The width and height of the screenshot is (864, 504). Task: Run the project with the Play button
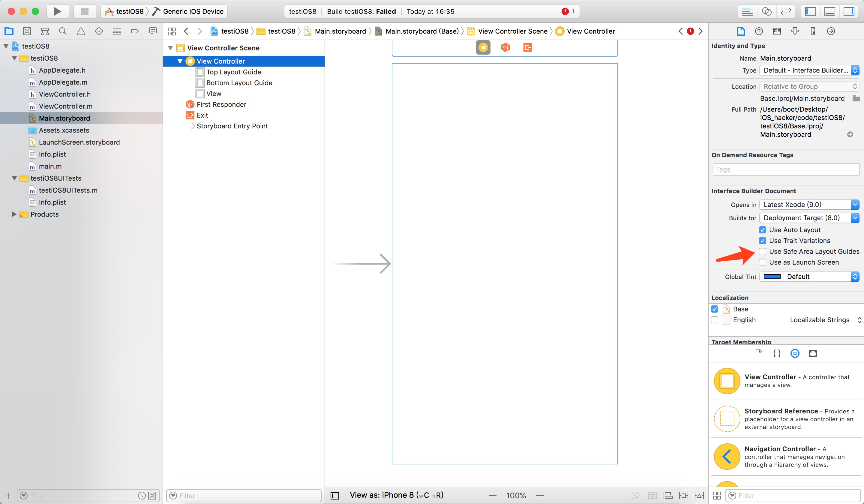(57, 11)
